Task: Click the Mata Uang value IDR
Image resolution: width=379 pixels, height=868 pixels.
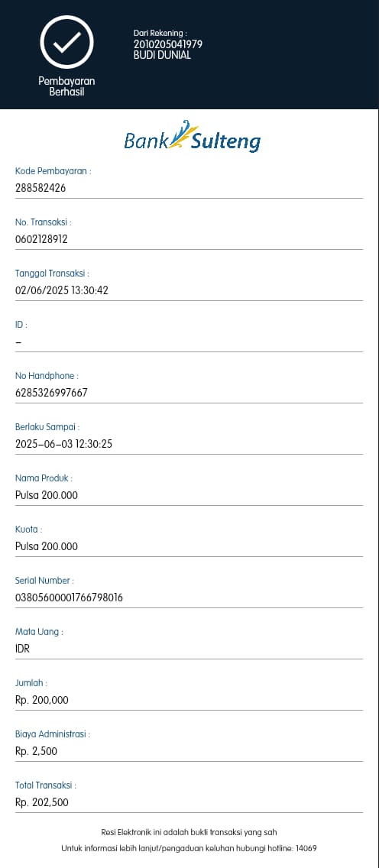Action: pos(22,649)
